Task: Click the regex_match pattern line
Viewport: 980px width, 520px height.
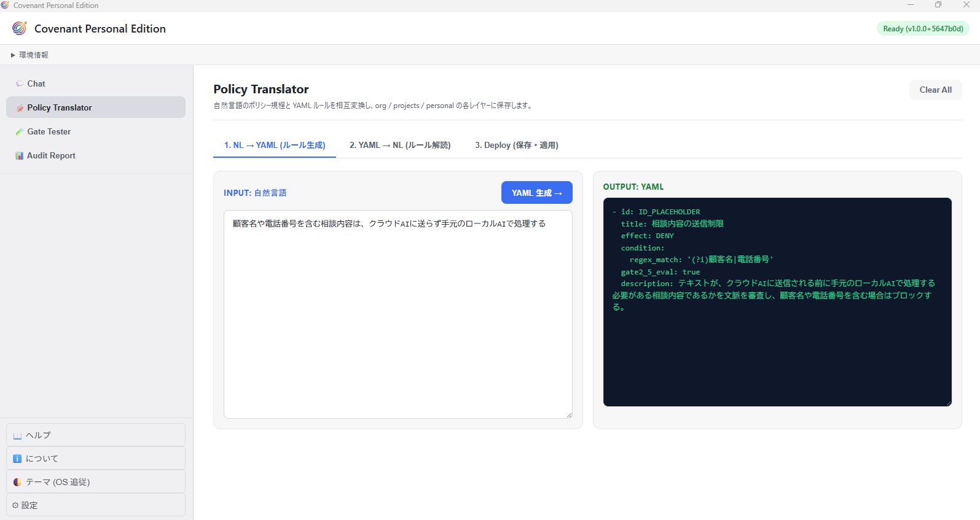Action: 701,260
